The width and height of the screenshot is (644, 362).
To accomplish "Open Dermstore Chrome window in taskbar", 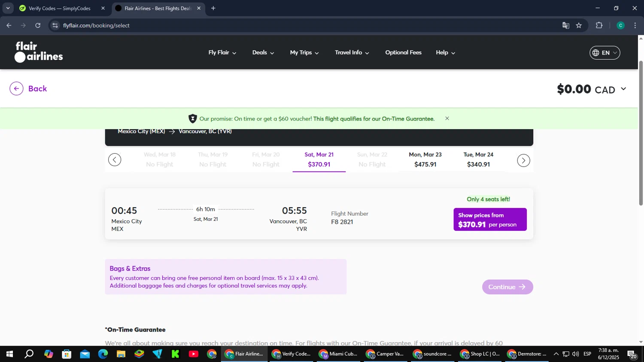I will (527, 354).
